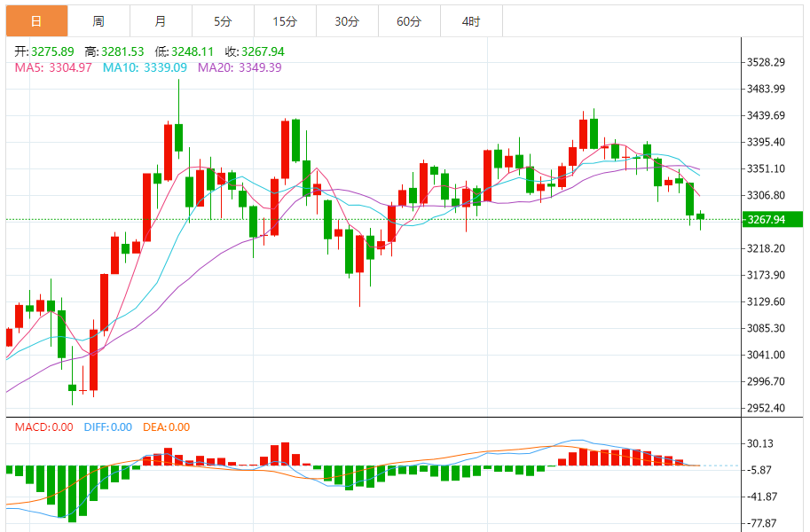
Task: Click the MACD:0.00 indicator label
Action: 43,427
